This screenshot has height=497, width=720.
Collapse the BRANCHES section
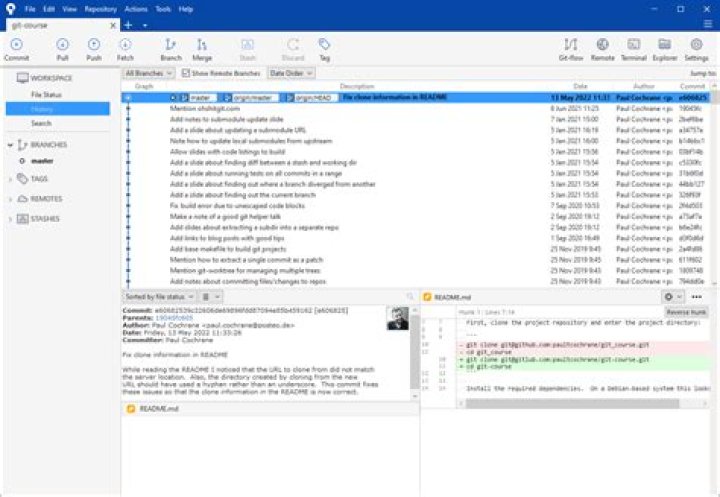pyautogui.click(x=10, y=145)
